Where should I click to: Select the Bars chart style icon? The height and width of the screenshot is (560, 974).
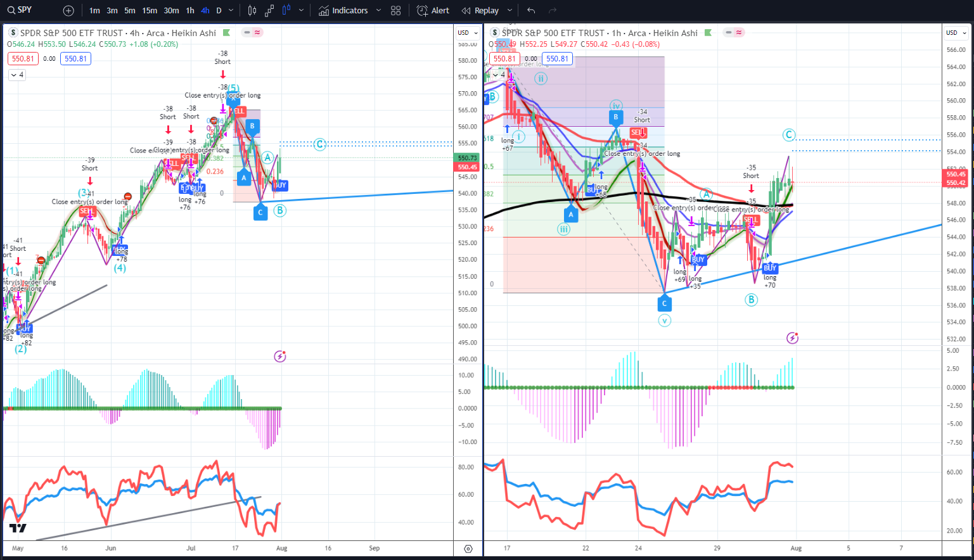tap(252, 11)
